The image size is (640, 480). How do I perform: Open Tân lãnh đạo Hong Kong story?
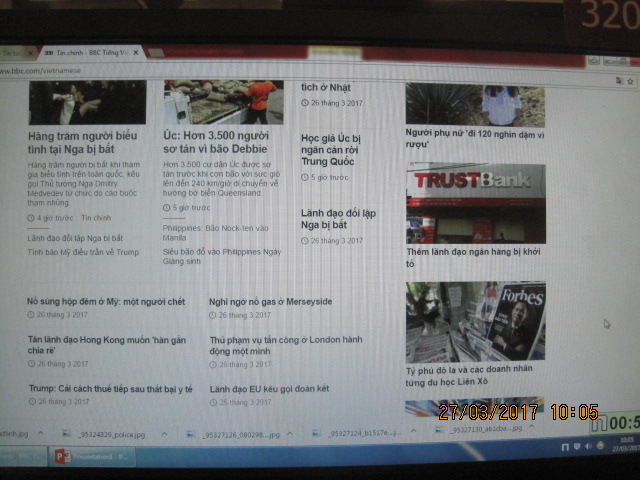tap(107, 345)
